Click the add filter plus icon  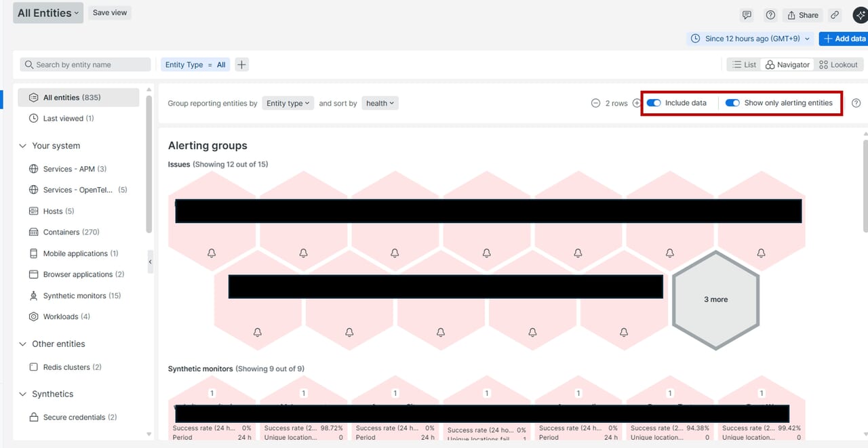pyautogui.click(x=241, y=64)
